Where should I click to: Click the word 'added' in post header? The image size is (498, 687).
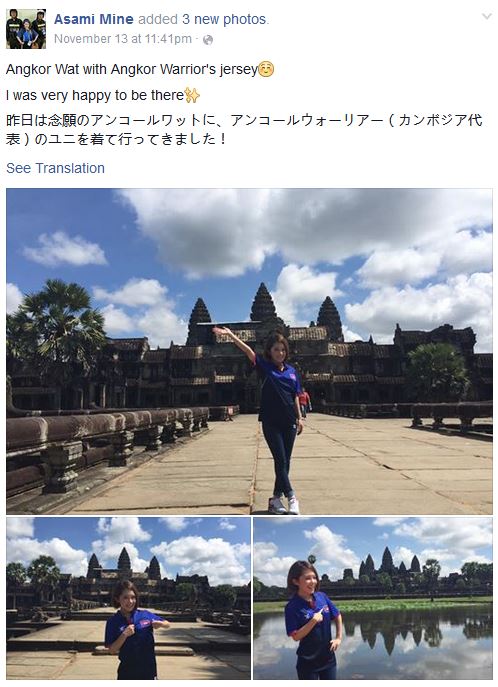tap(158, 19)
